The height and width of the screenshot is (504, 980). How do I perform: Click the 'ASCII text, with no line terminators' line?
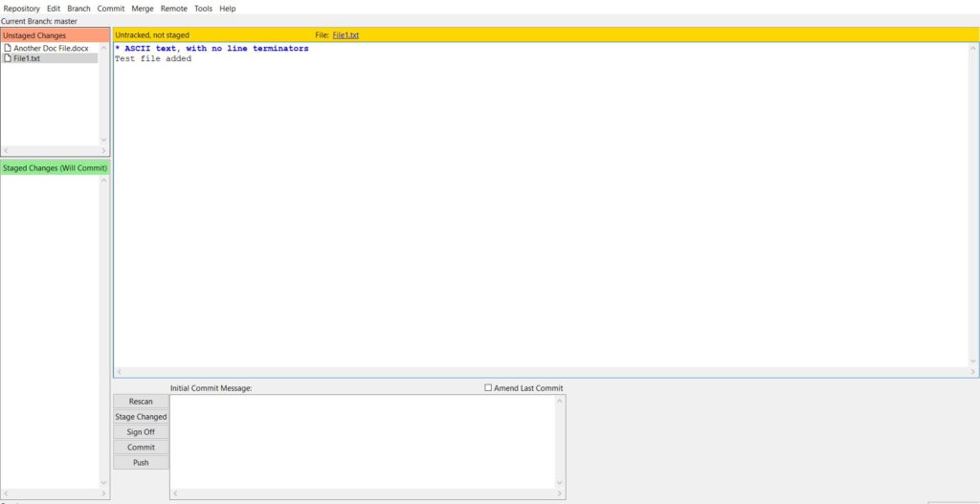[x=212, y=48]
